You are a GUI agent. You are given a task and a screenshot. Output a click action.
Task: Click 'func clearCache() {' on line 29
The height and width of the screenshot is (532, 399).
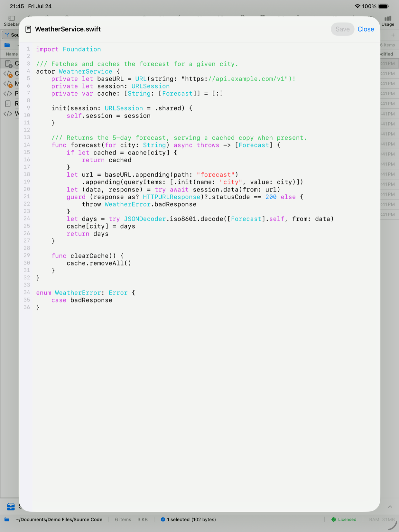(x=88, y=256)
